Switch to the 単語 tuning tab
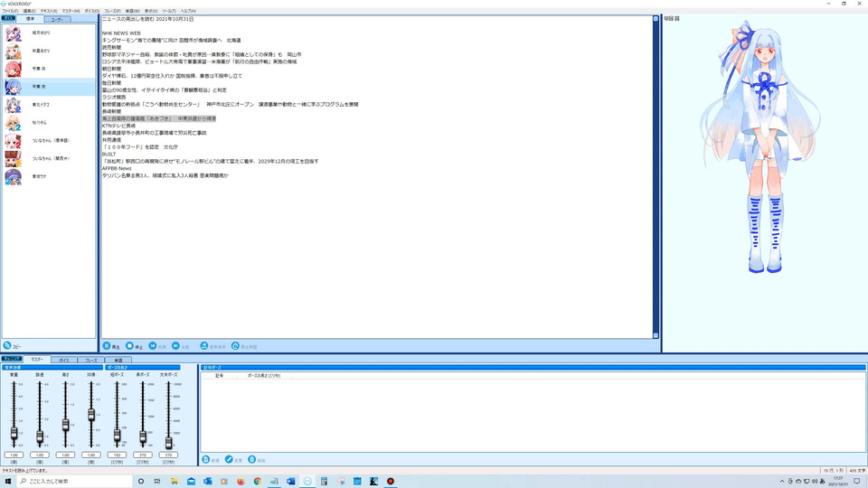This screenshot has width=868, height=488. coord(118,361)
